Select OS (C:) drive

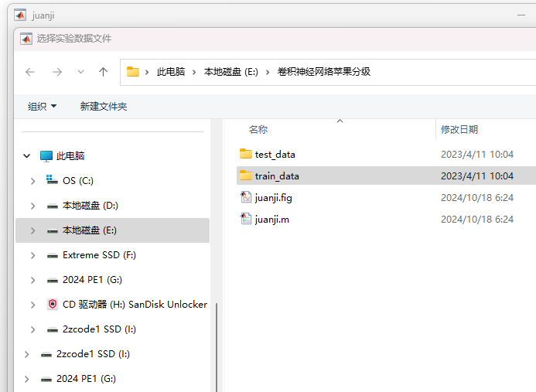pos(78,181)
